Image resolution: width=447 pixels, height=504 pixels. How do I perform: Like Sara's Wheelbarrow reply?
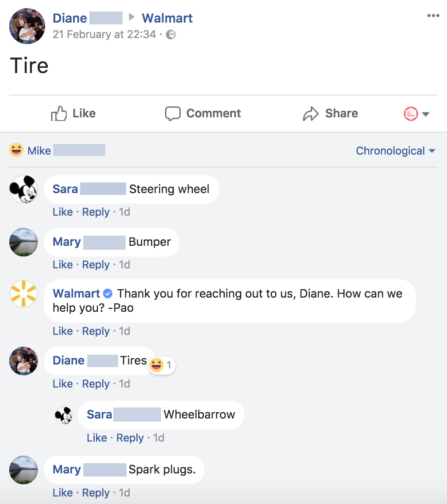pyautogui.click(x=96, y=438)
